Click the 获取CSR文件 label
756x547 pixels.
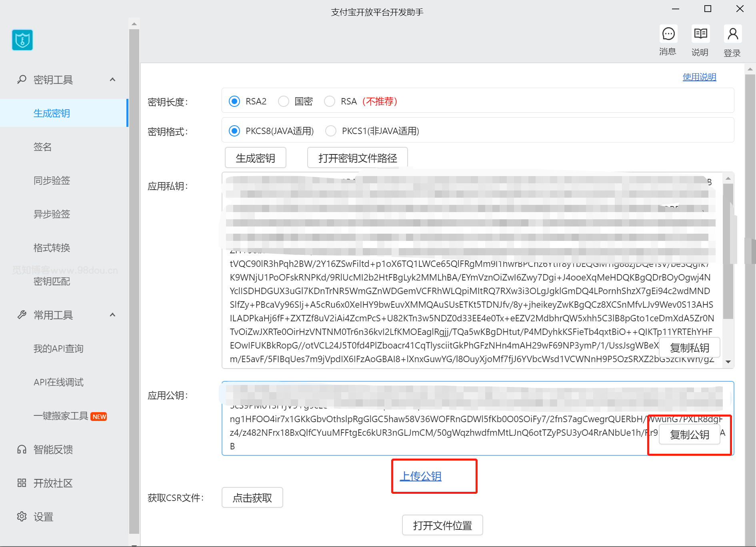tap(176, 498)
